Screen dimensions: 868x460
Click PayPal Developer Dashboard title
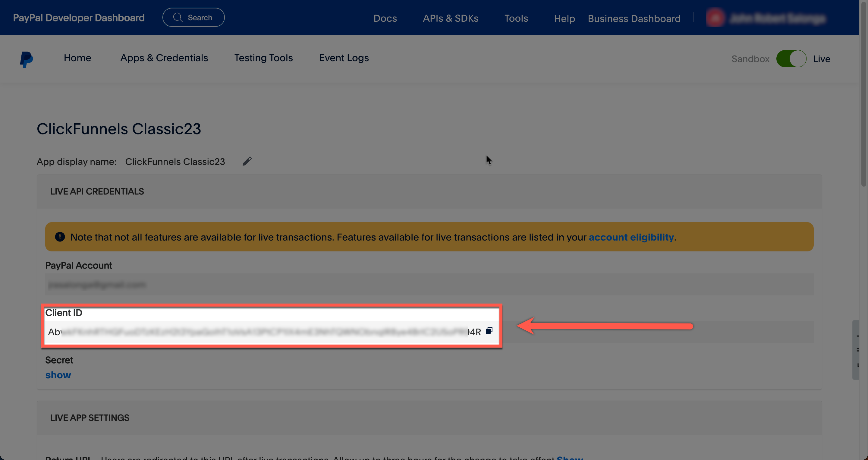coord(79,17)
